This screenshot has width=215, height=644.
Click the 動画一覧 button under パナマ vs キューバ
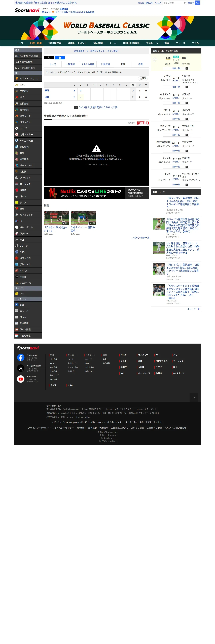(x=176, y=87)
